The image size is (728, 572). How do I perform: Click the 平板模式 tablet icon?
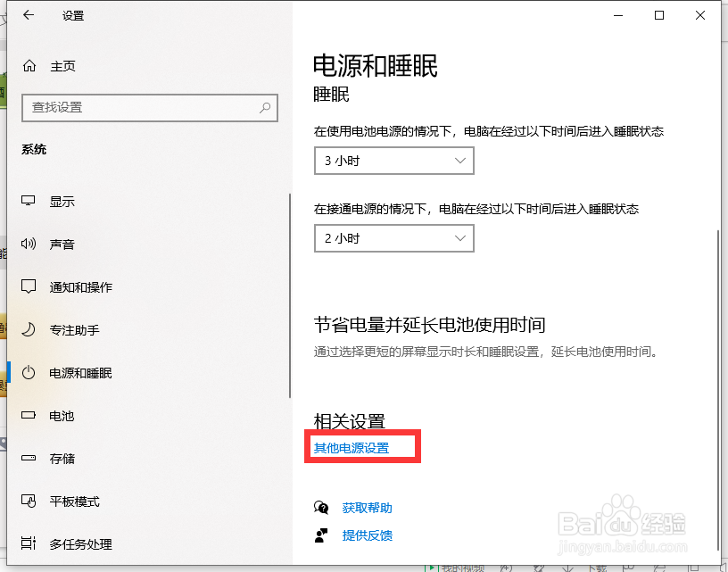(28, 501)
